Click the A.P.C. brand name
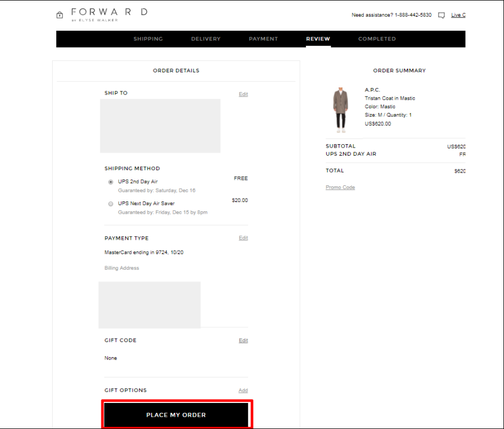504x429 pixels. tap(372, 90)
